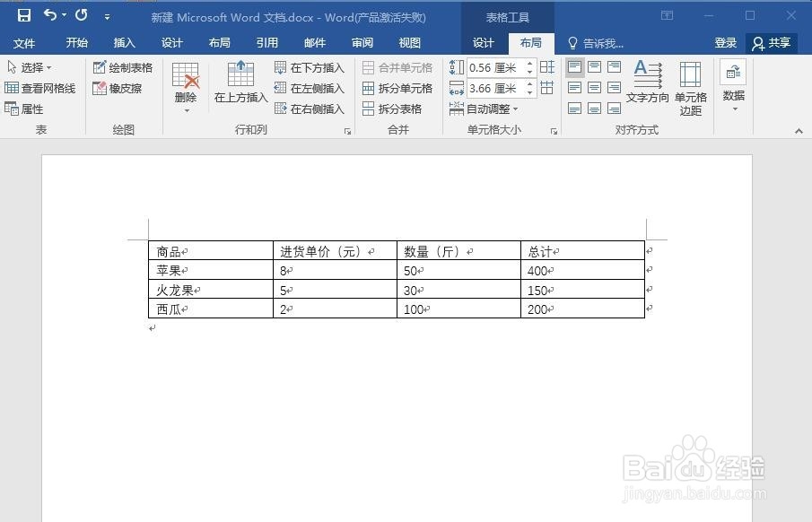
Task: Click table cell containing 火龙果
Action: click(211, 290)
